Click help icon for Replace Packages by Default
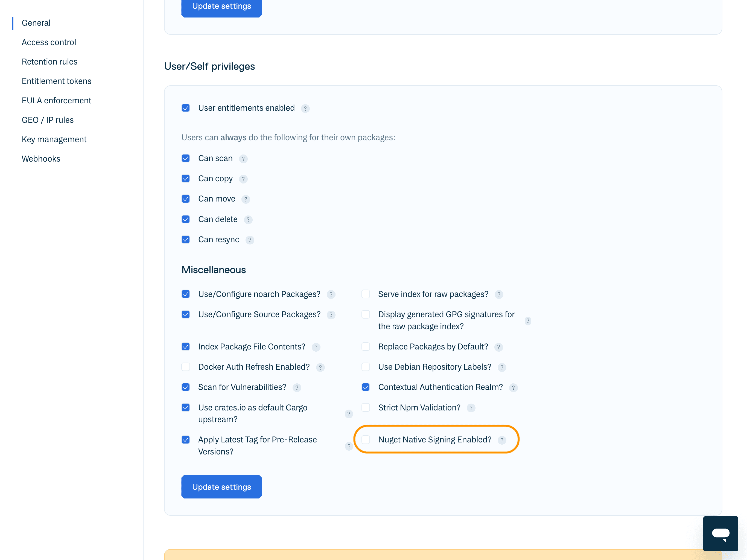Image resolution: width=747 pixels, height=560 pixels. 498,347
